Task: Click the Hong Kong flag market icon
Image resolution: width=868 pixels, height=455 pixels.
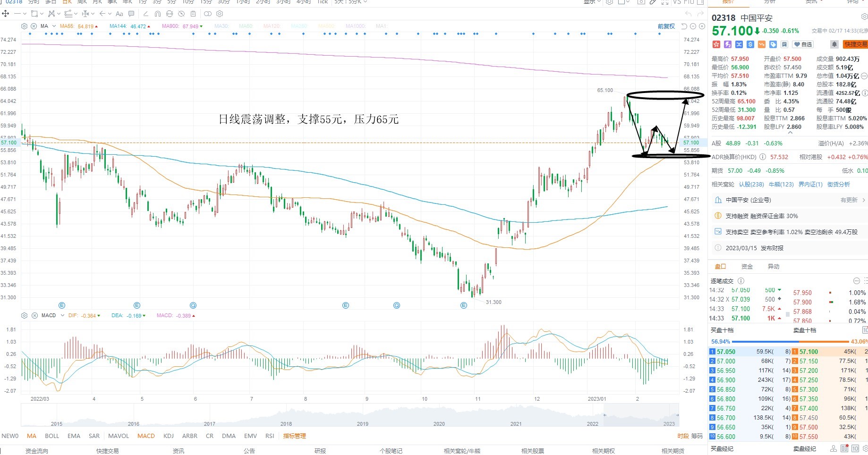Action: 716,44
